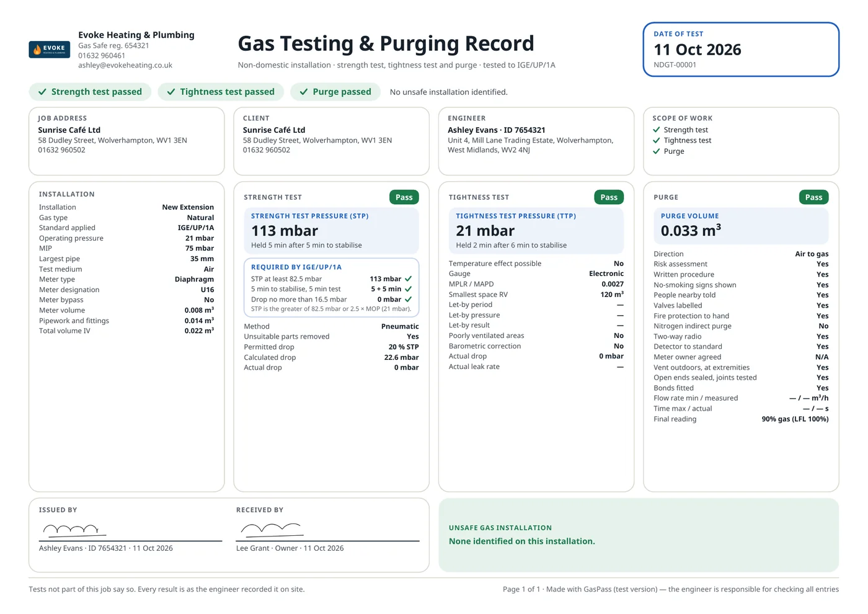Screen dimensions: 868x614
Task: Select the large '11 Oct 2026' test date
Action: (697, 50)
